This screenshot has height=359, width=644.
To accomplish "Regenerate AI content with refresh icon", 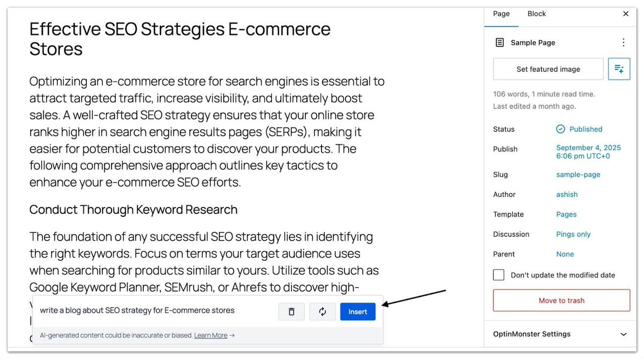I will (323, 311).
